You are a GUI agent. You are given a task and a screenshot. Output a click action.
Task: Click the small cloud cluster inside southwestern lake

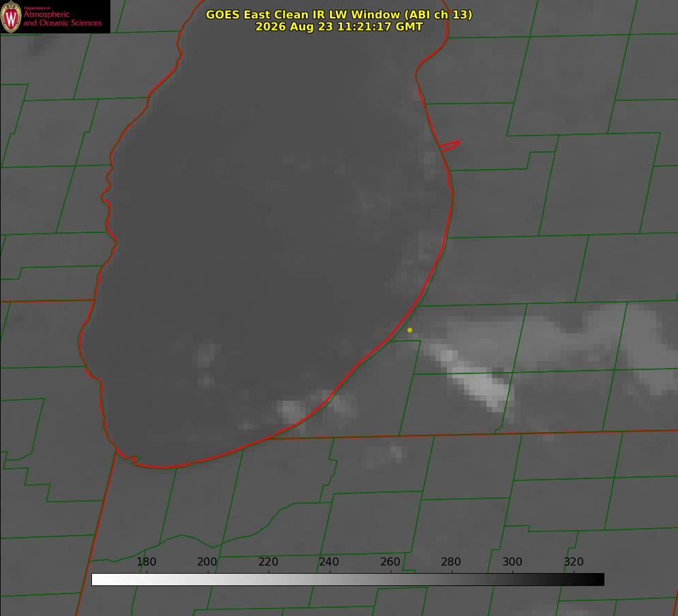(206, 358)
